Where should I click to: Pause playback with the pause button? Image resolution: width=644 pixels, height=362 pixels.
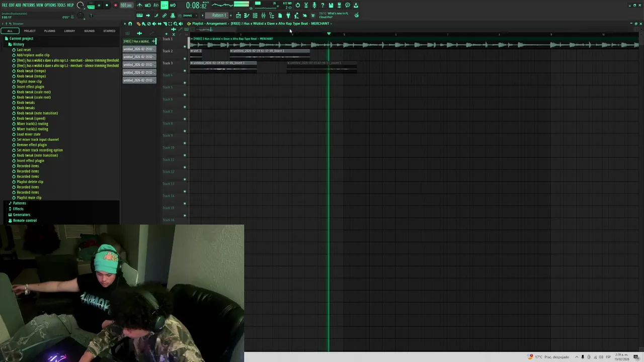(99, 6)
